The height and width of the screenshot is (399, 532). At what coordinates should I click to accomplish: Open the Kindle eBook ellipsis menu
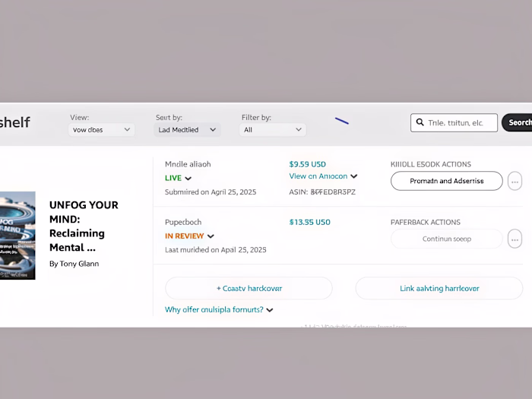(515, 181)
